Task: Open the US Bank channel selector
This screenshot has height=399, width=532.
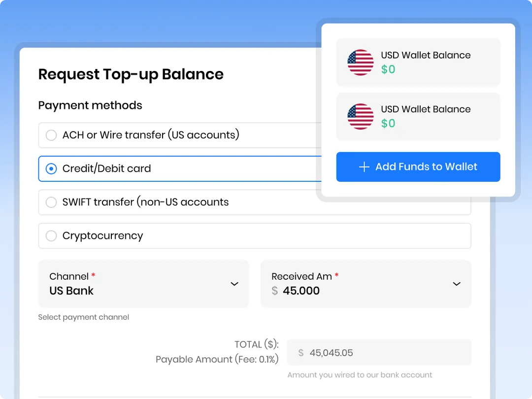Action: (144, 284)
